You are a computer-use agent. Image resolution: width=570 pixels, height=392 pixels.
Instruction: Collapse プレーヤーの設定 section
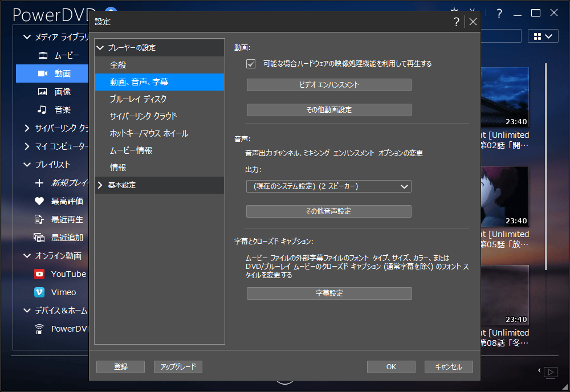coord(100,48)
